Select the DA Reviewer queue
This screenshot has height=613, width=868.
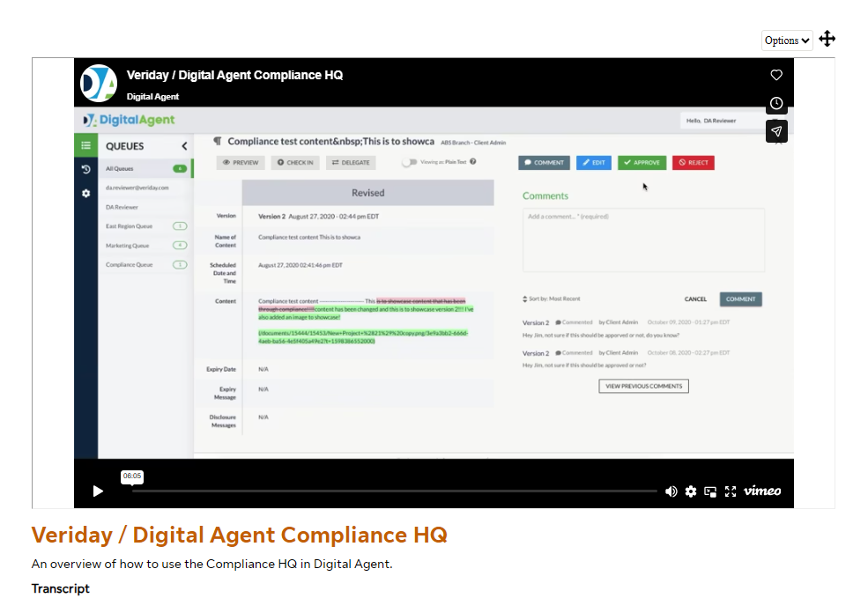click(x=145, y=207)
